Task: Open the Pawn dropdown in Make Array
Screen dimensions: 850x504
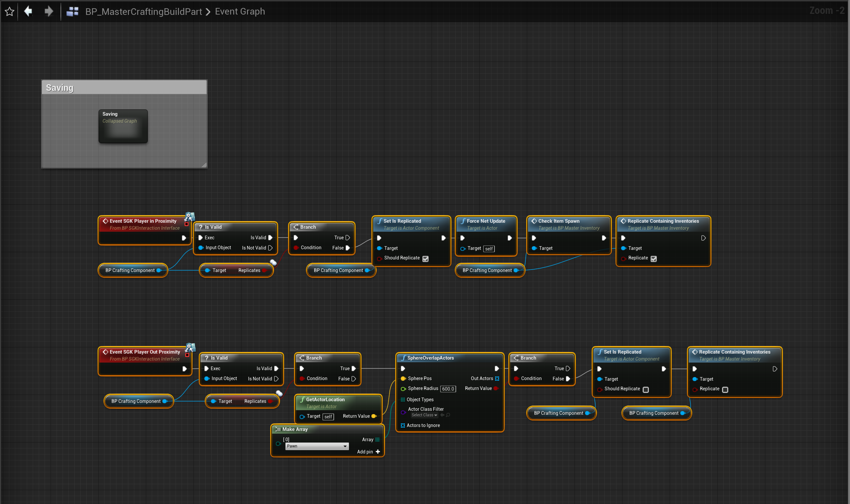Action: [317, 446]
